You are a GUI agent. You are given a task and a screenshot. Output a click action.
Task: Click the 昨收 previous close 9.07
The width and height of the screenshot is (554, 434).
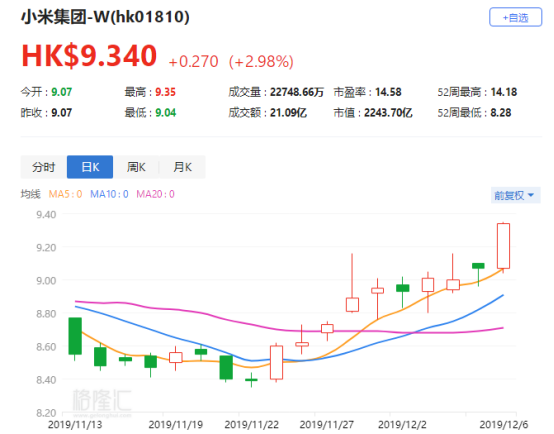pos(61,113)
